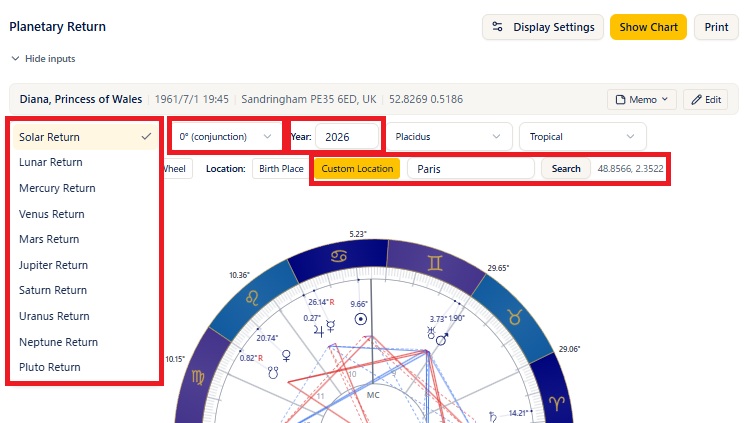Click the Cancer sign glyph on wheel
The width and height of the screenshot is (746, 423).
339,256
